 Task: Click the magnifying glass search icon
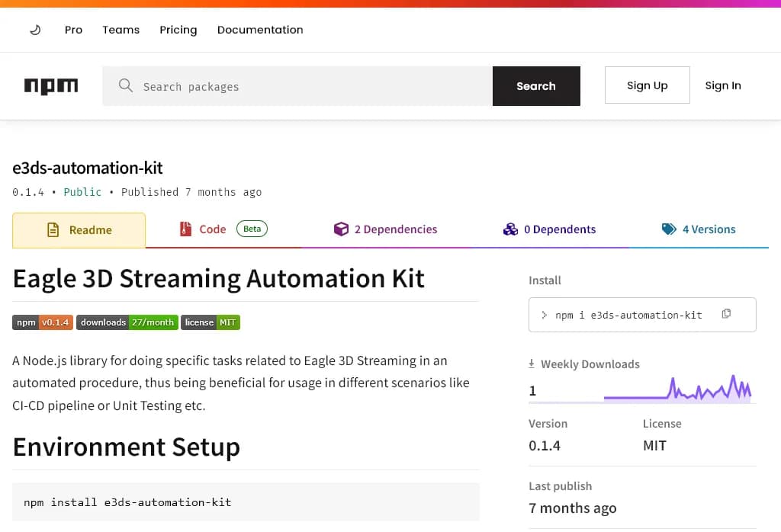[126, 85]
